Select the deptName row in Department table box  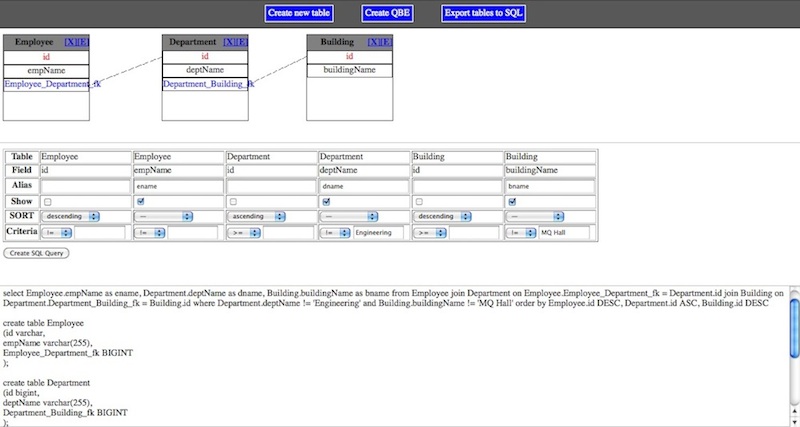205,70
